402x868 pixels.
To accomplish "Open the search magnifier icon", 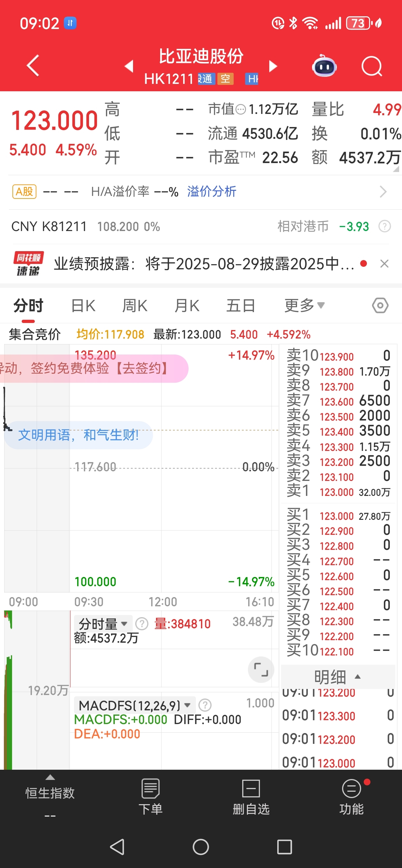I will point(372,66).
